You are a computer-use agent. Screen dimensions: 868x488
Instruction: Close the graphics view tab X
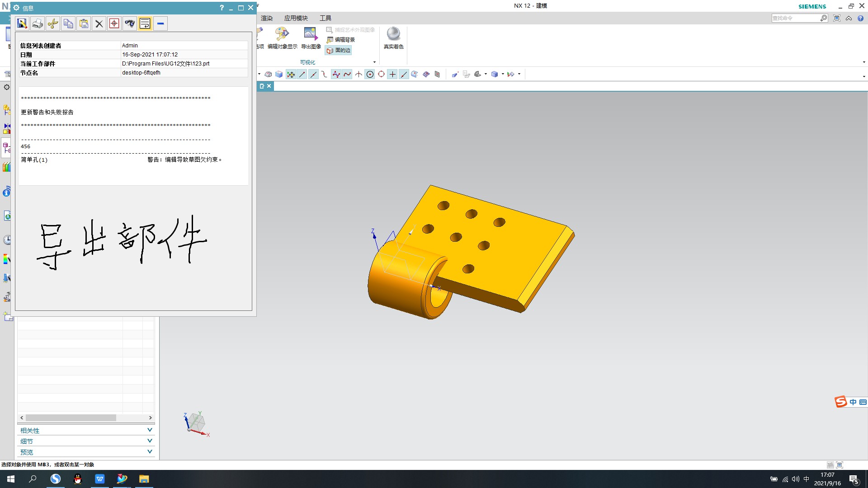269,86
